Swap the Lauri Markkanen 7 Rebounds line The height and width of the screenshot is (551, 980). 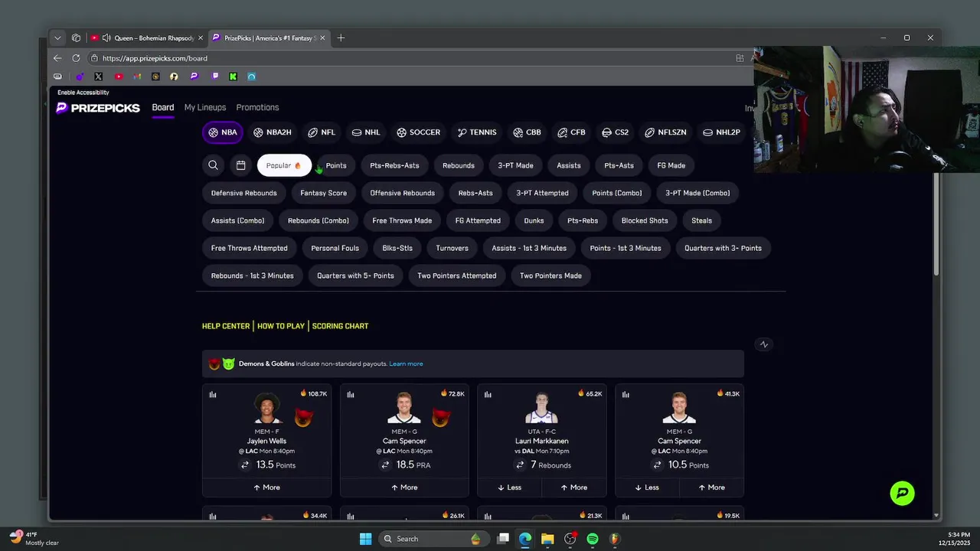click(x=520, y=465)
